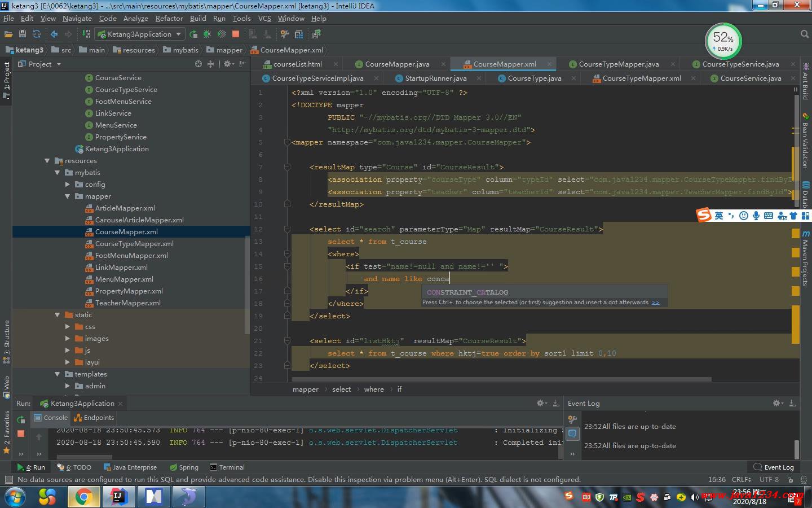Open the Navigate menu
Screen dimensions: 812x508
click(77, 18)
